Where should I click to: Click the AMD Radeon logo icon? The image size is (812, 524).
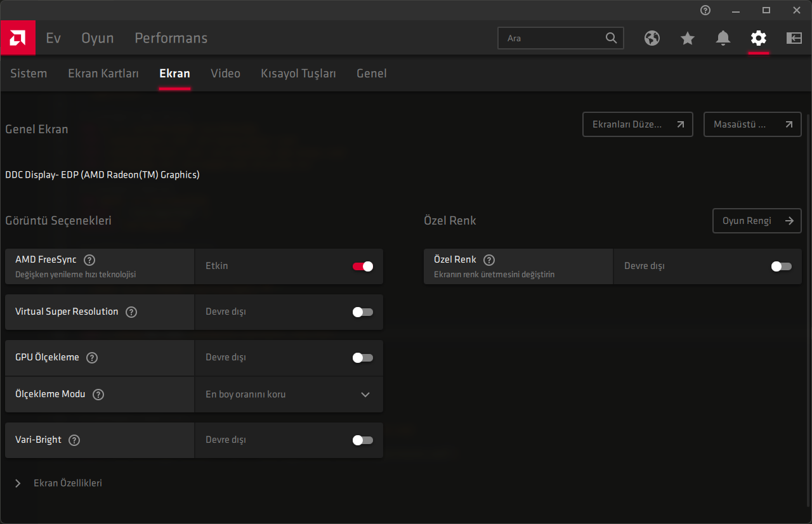(18, 38)
